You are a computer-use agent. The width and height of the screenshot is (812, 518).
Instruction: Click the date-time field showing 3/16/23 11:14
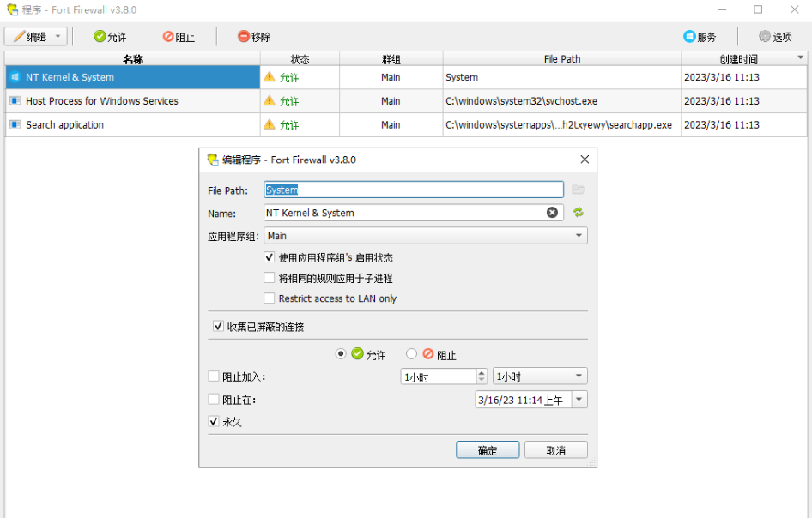point(523,400)
